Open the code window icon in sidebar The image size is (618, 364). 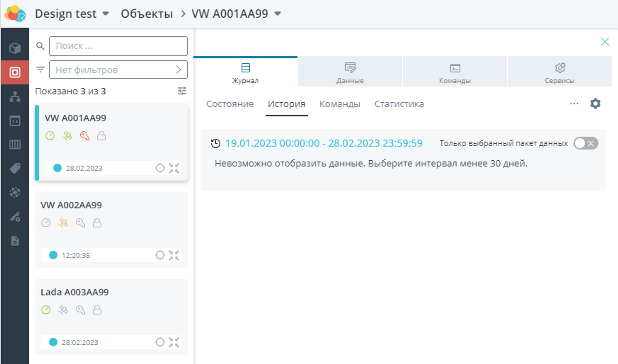click(15, 121)
